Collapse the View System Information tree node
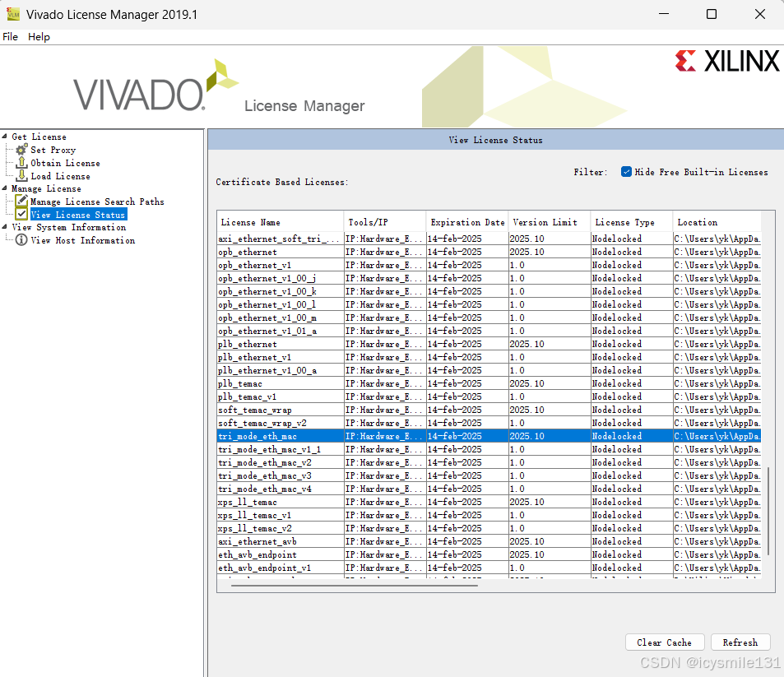The width and height of the screenshot is (784, 677). (4, 226)
